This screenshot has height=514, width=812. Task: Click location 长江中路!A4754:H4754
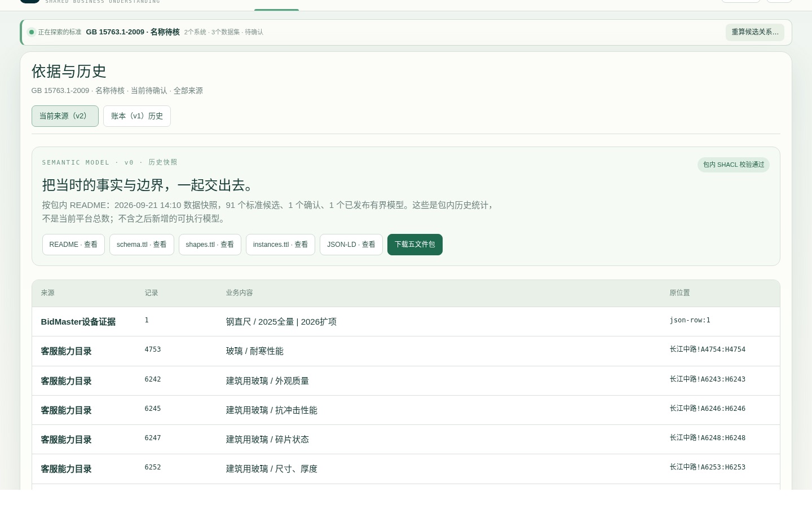(708, 349)
